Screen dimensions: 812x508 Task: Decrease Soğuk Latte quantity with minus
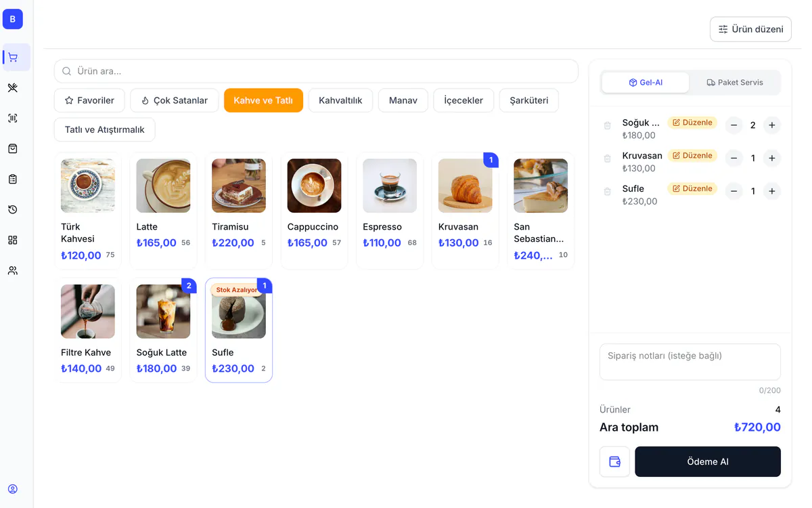pyautogui.click(x=734, y=125)
